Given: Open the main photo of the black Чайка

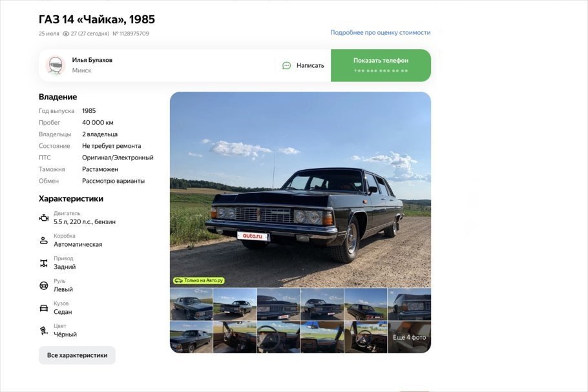Looking at the screenshot, I should [300, 190].
